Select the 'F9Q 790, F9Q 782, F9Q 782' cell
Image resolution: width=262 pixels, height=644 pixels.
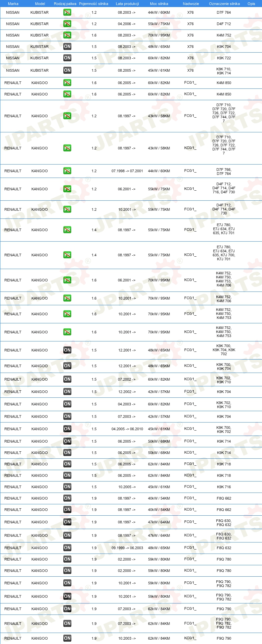tap(224, 623)
